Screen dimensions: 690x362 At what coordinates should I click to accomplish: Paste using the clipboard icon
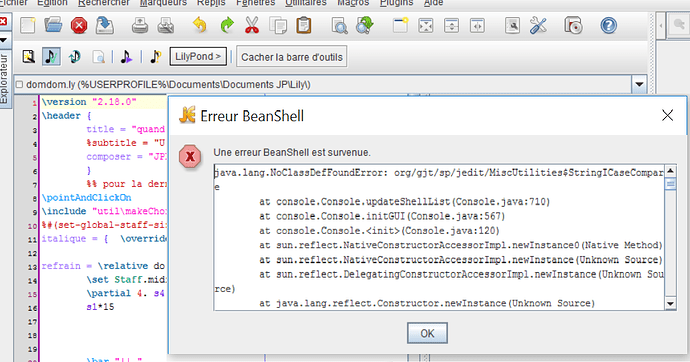tap(304, 25)
